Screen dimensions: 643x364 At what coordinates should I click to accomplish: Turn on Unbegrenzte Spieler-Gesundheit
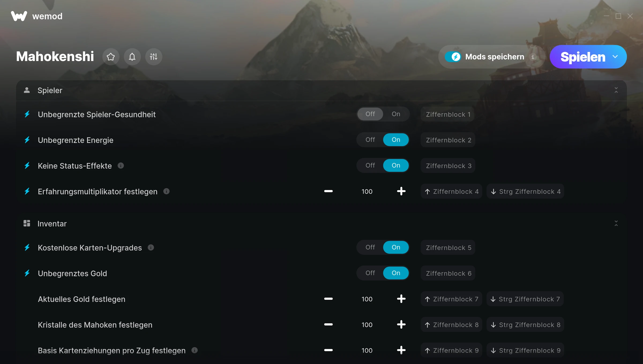[396, 114]
